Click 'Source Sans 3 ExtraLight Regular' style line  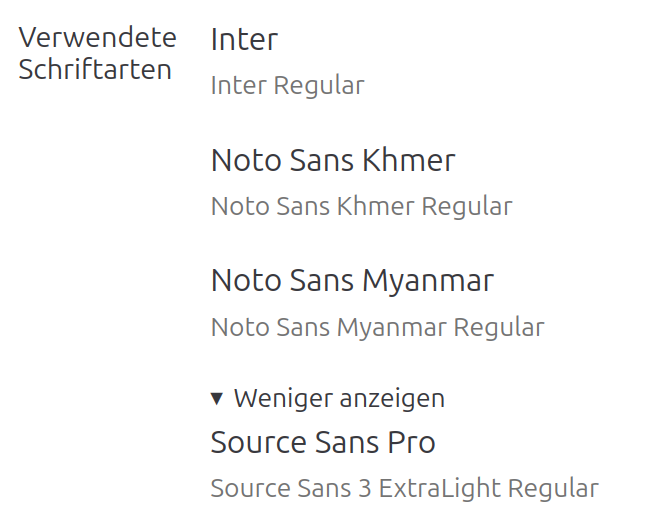(404, 489)
